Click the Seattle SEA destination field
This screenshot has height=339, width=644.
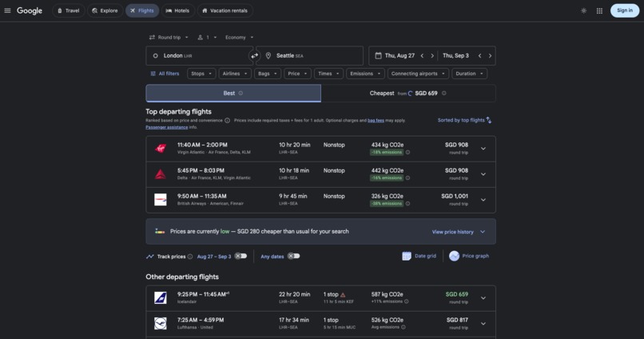pyautogui.click(x=310, y=55)
